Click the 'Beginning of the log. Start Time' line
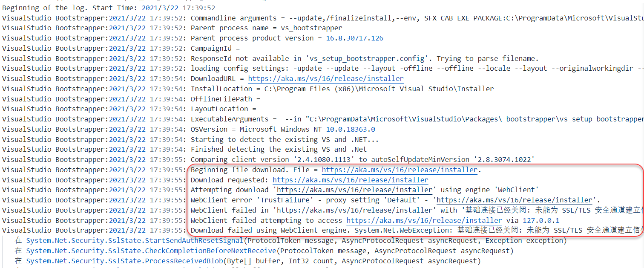This screenshot has width=644, height=268. (x=109, y=8)
